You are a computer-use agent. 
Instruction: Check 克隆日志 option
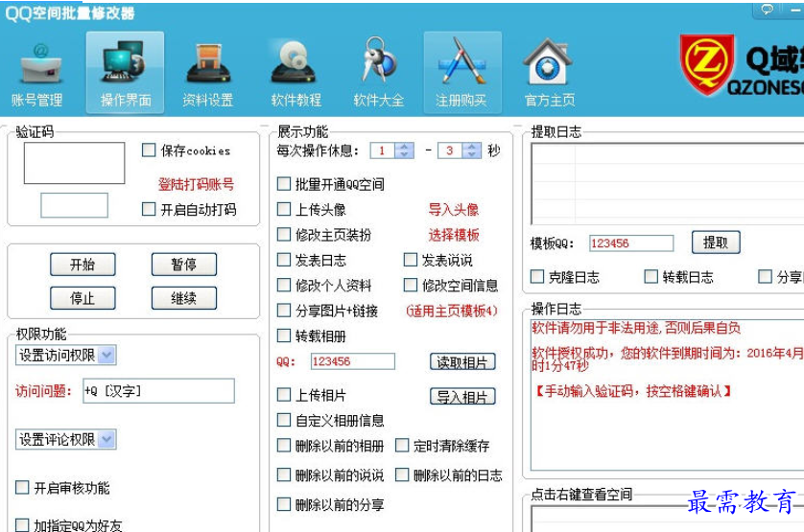click(x=537, y=276)
